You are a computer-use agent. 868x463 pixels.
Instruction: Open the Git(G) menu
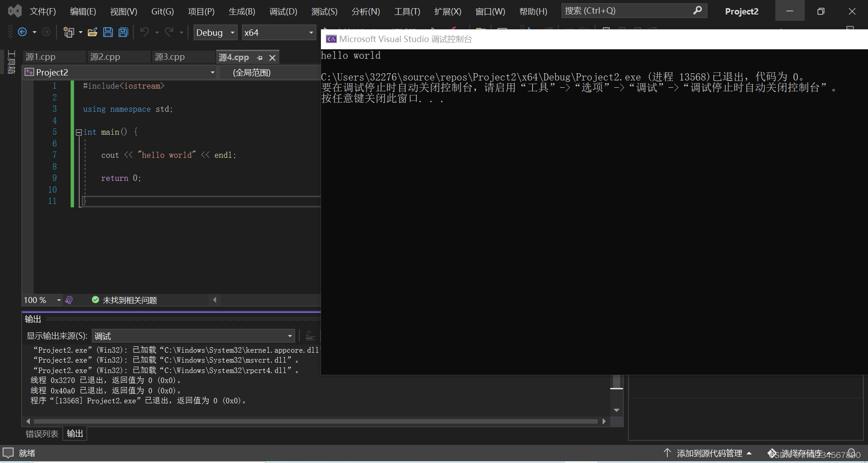tap(162, 11)
